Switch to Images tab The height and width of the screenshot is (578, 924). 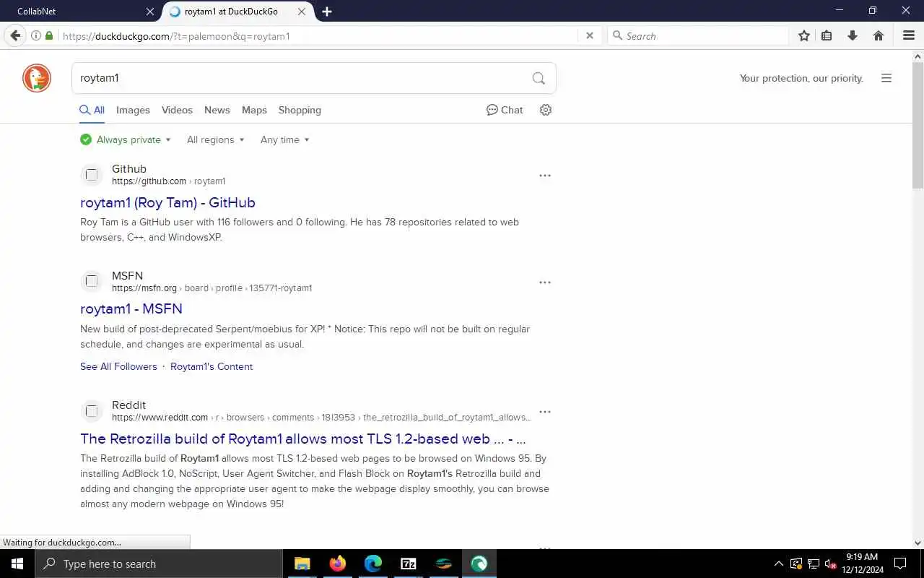coord(133,110)
